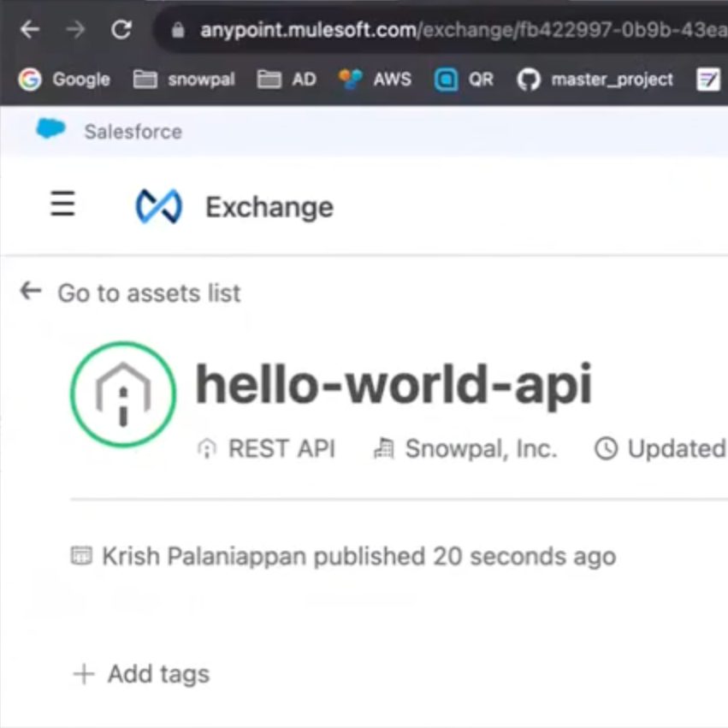Click the organization building icon

coord(384,448)
